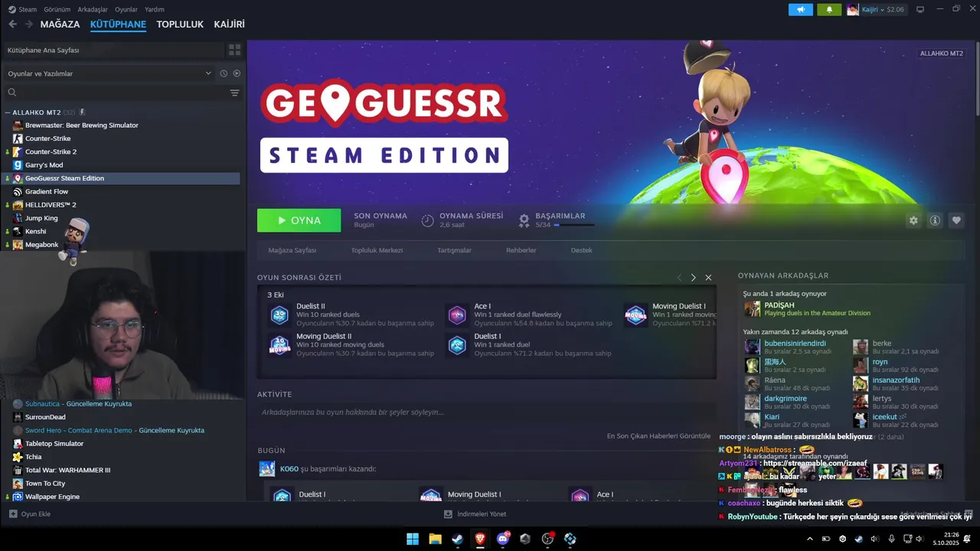Image resolution: width=980 pixels, height=551 pixels.
Task: Show hidden system tray icons chevron
Action: coord(810,539)
